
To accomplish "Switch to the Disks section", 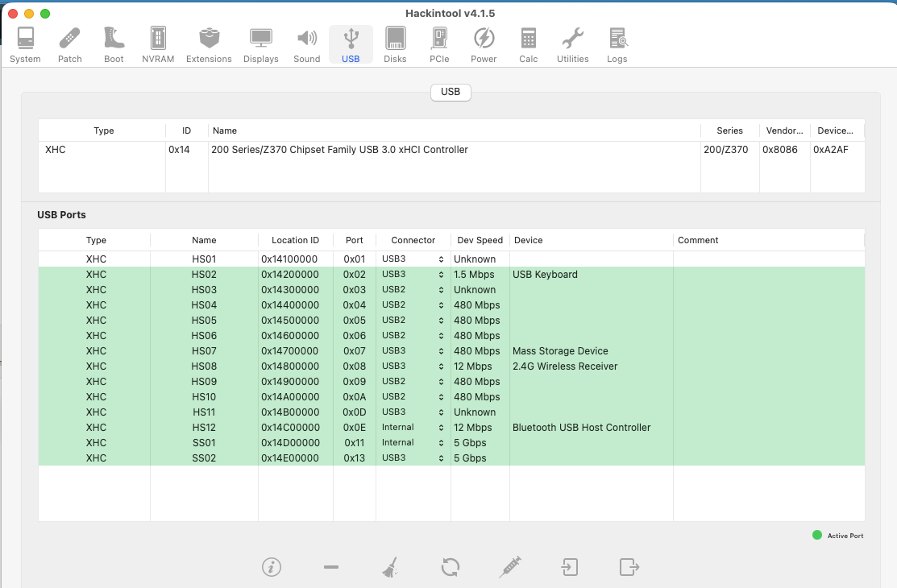I will coord(395,45).
